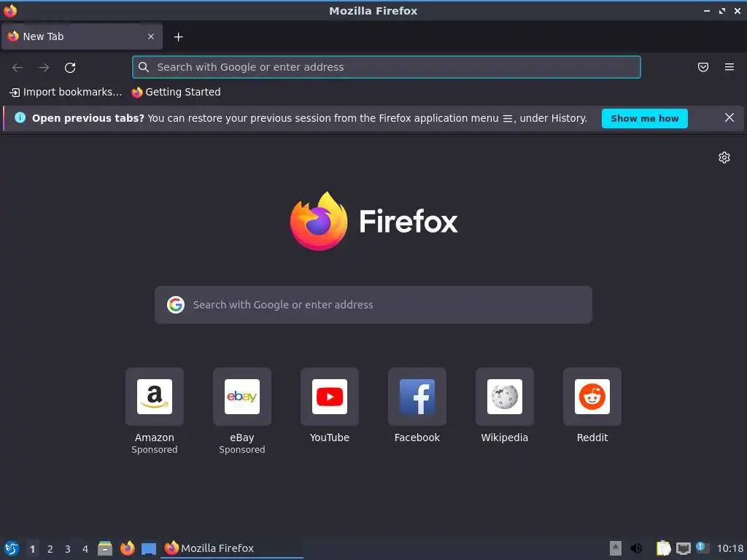Screen dimensions: 747x560
Task: Open the Reddit shortcut tile
Action: click(x=592, y=397)
